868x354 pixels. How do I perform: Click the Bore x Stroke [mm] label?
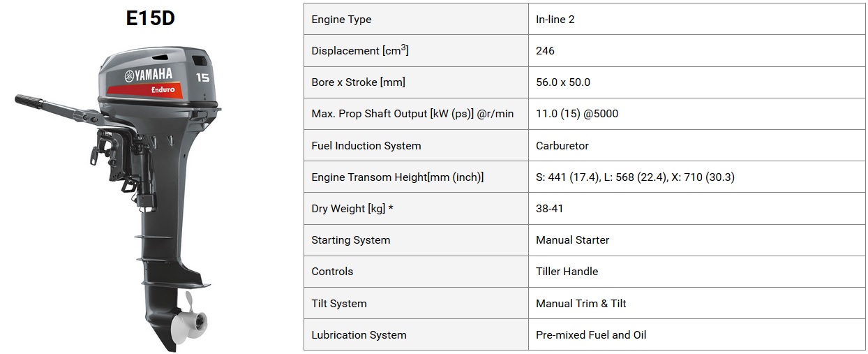click(358, 82)
